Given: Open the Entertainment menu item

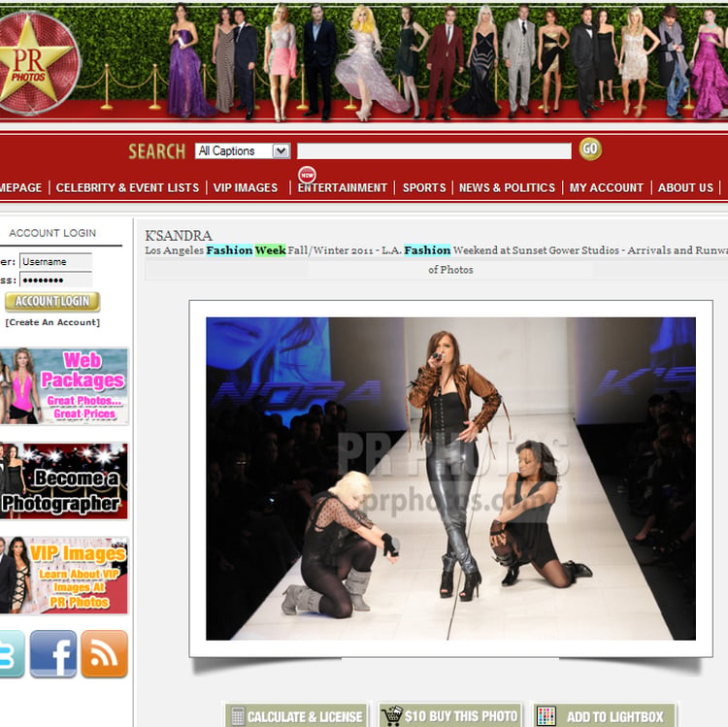Looking at the screenshot, I should pos(343,187).
